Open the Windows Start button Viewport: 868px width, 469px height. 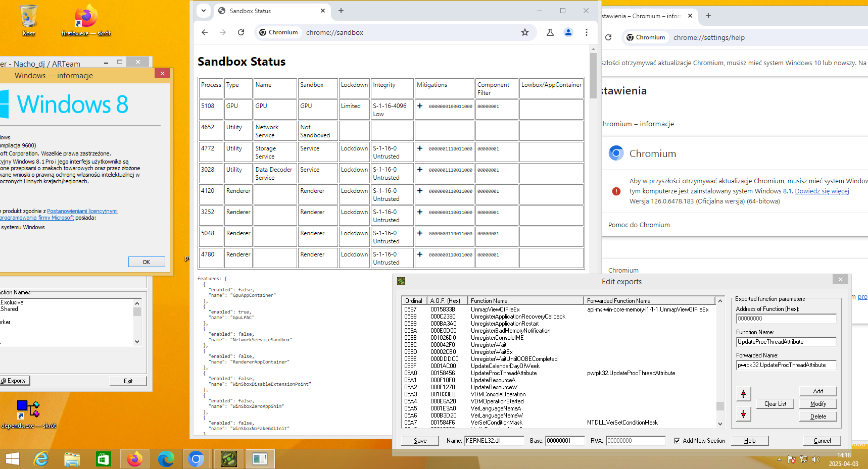pos(12,459)
